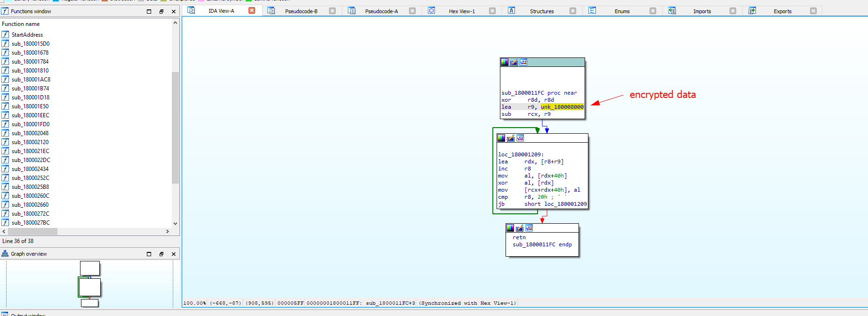This screenshot has height=316, width=868.
Task: Close the Pseudocode-A tab
Action: coord(412,11)
